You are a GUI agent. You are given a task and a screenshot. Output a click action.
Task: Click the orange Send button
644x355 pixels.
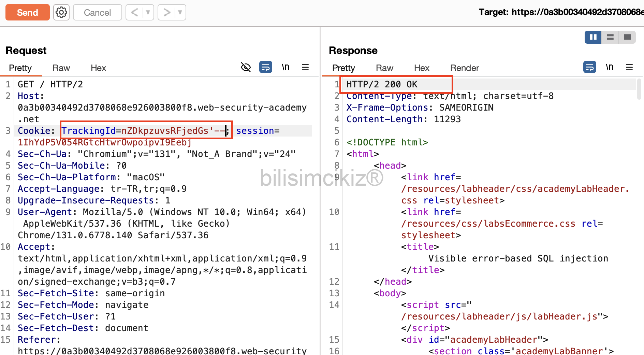28,13
